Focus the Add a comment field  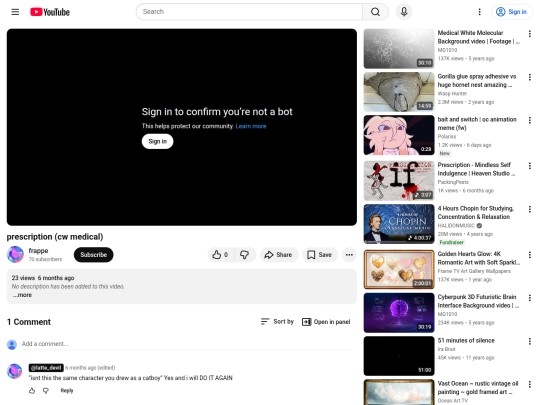pos(186,344)
